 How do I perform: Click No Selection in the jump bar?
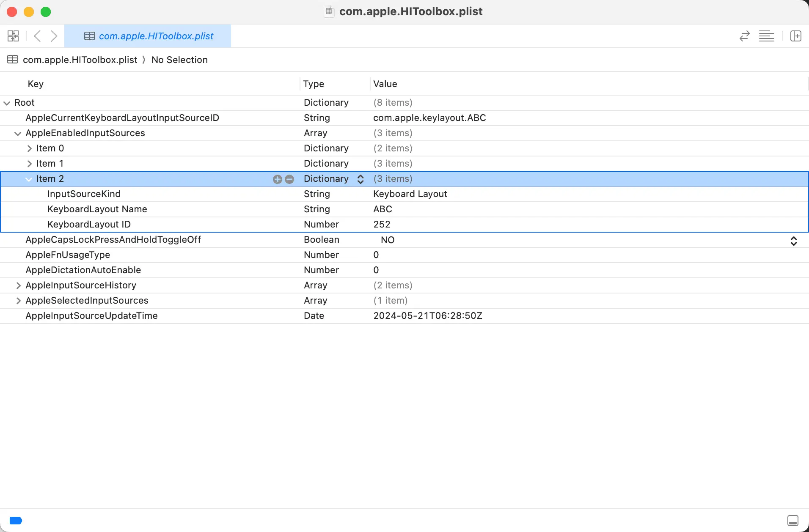click(x=179, y=60)
